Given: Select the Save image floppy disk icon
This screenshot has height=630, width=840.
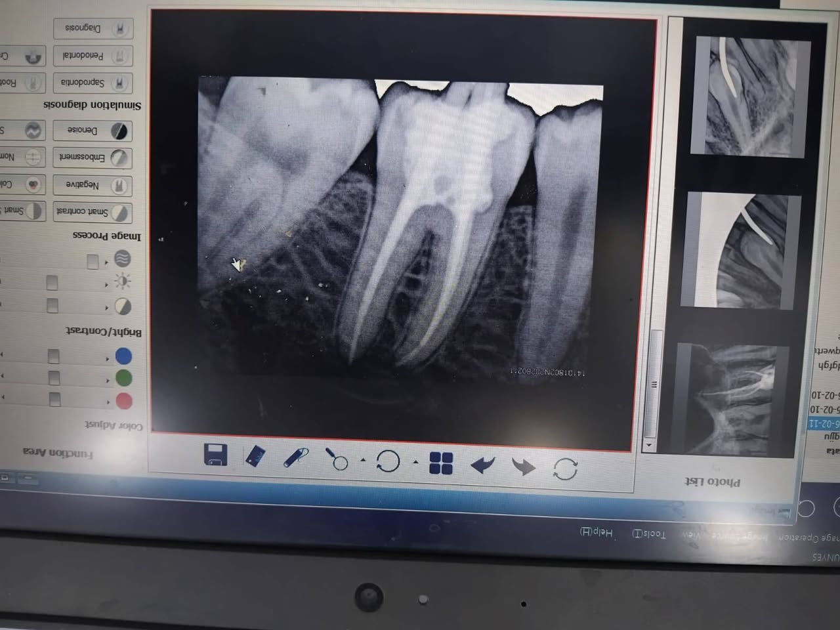Looking at the screenshot, I should pyautogui.click(x=215, y=455).
